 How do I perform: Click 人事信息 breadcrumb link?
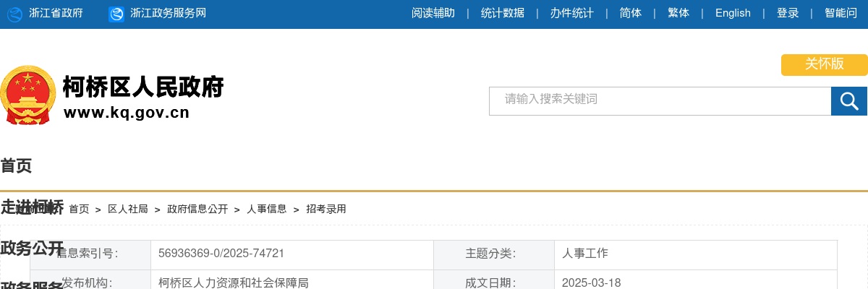coord(267,209)
